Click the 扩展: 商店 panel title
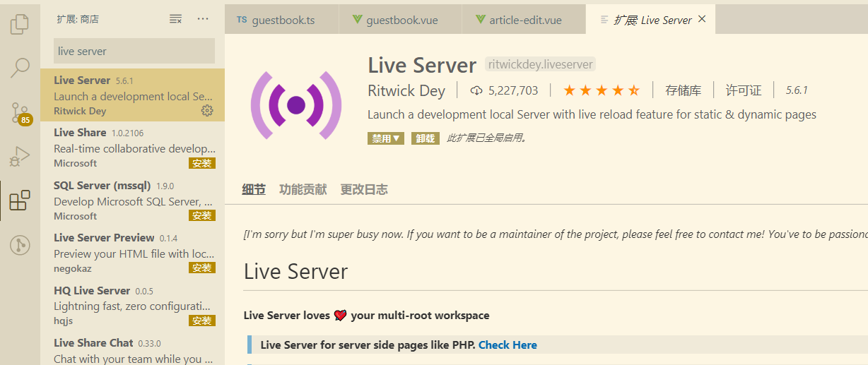This screenshot has height=365, width=868. [x=78, y=19]
